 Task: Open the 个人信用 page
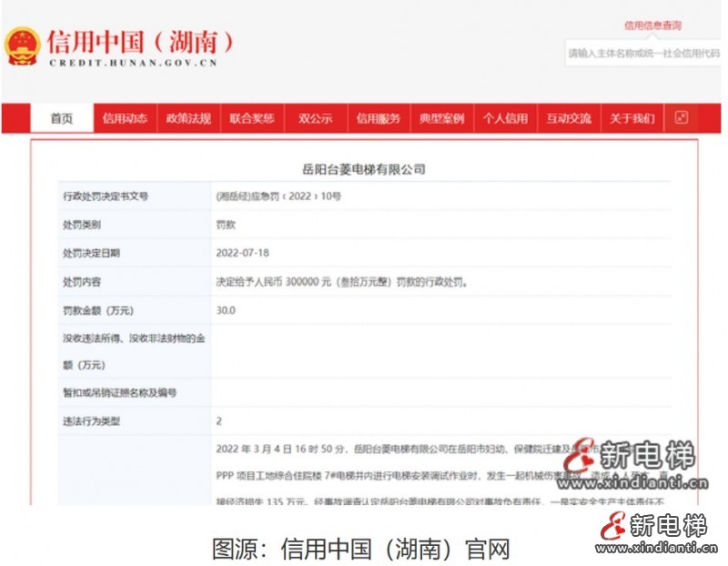(505, 119)
